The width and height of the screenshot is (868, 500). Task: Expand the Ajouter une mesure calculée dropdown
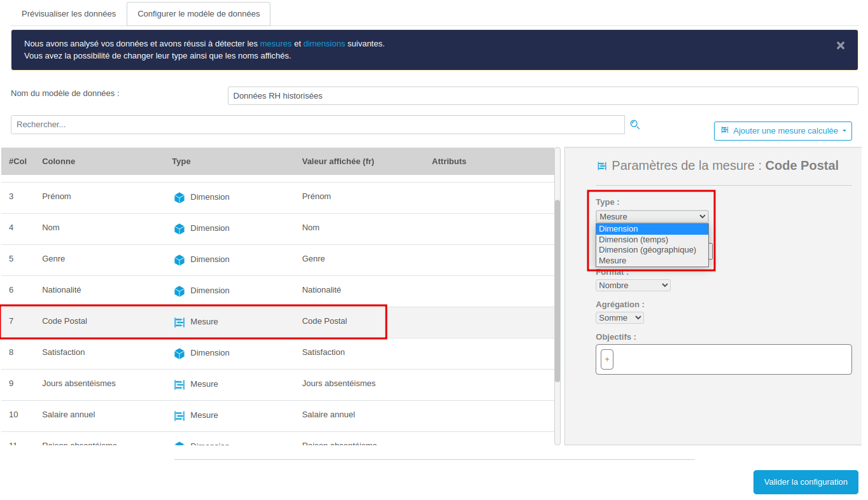coord(783,131)
